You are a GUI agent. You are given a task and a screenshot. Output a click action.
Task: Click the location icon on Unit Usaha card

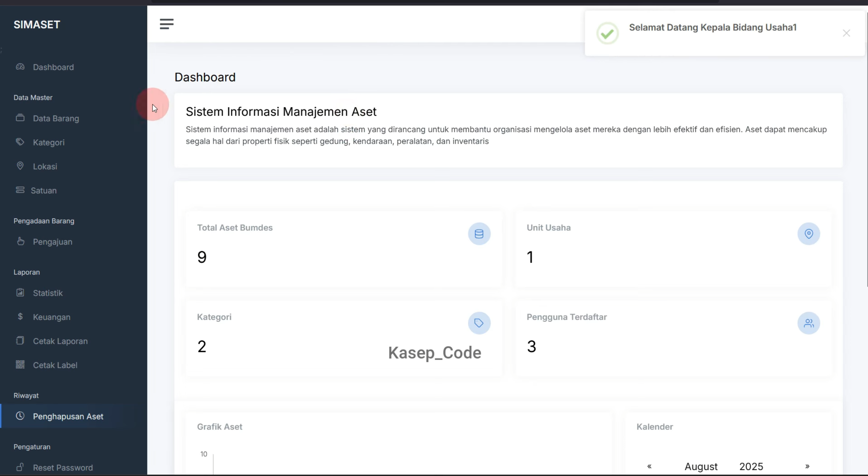(809, 234)
